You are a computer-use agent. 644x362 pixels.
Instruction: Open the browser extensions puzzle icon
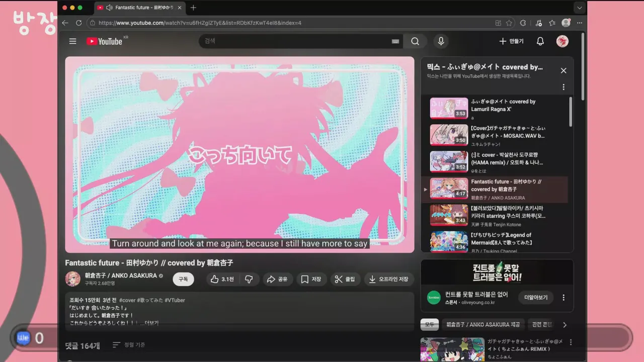coord(523,23)
